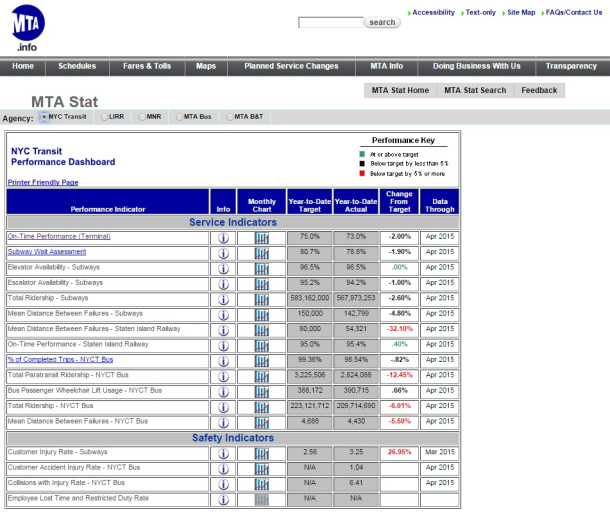This screenshot has width=610, height=512.
Task: Open info icon for % of Completed Trips
Action: [x=223, y=361]
